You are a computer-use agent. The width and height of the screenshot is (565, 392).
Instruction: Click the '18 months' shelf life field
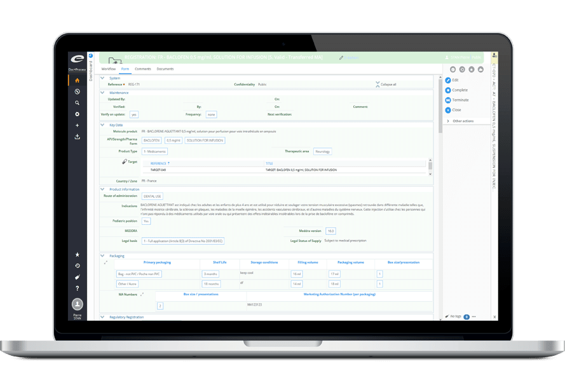pos(211,284)
